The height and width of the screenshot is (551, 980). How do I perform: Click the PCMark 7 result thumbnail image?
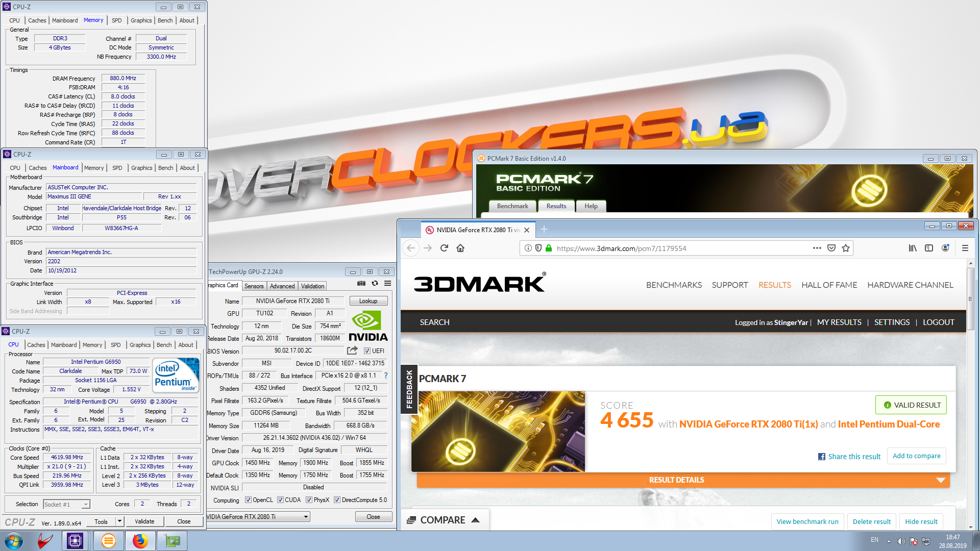coord(498,432)
